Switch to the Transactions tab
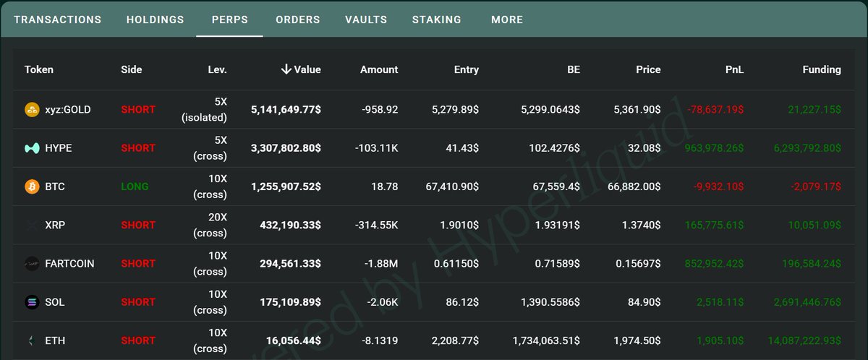 (58, 20)
